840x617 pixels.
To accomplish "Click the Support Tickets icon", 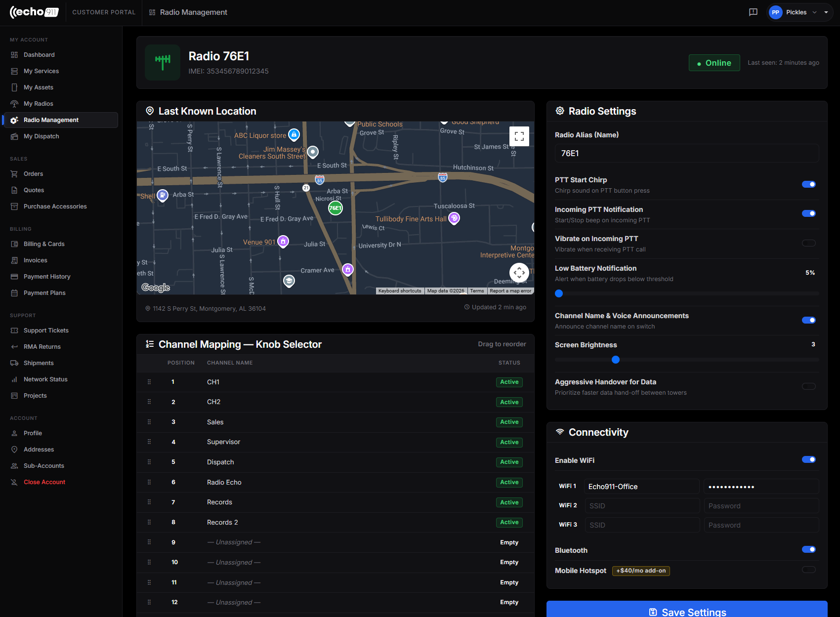I will pyautogui.click(x=14, y=330).
